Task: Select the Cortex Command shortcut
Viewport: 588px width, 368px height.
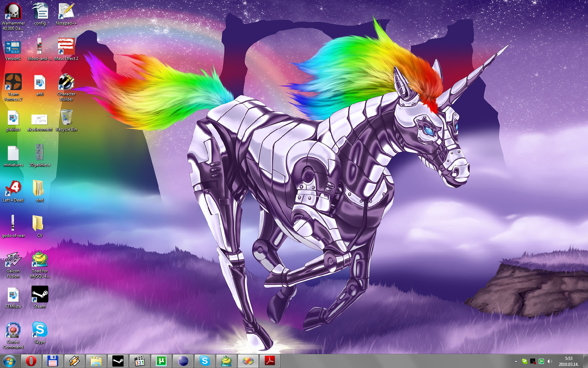Action: coord(13,335)
